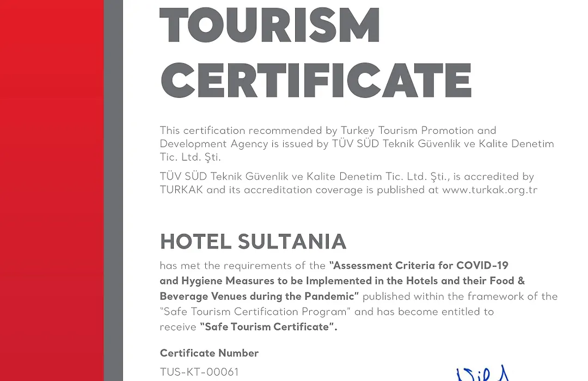Click the word "TURKAK" in accreditation paragraph
This screenshot has height=381, width=588.
tap(181, 190)
